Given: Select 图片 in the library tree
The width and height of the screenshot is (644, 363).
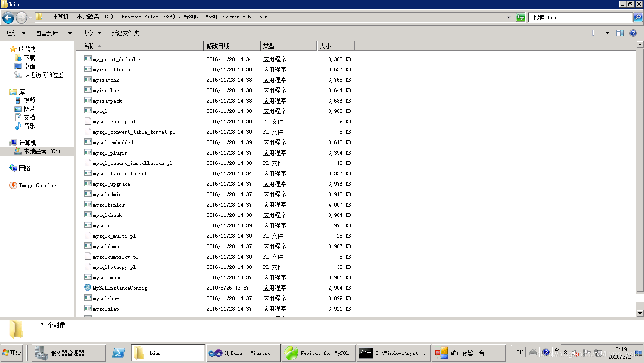Looking at the screenshot, I should pos(29,109).
